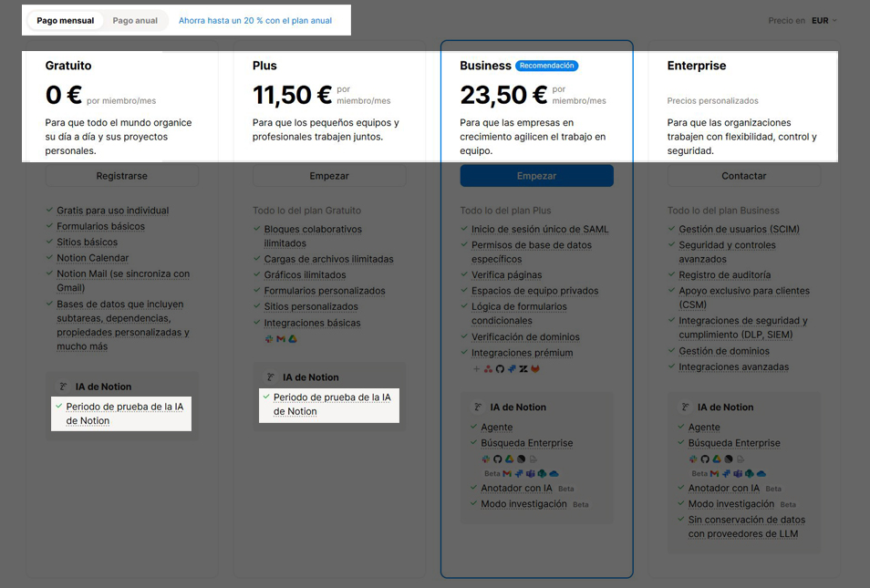This screenshot has height=588, width=870.
Task: Click Contactar button for Enterprise plan
Action: [744, 176]
